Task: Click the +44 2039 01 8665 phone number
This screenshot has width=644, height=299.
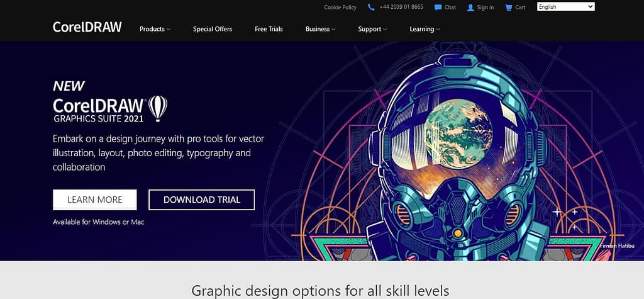Action: (x=401, y=7)
